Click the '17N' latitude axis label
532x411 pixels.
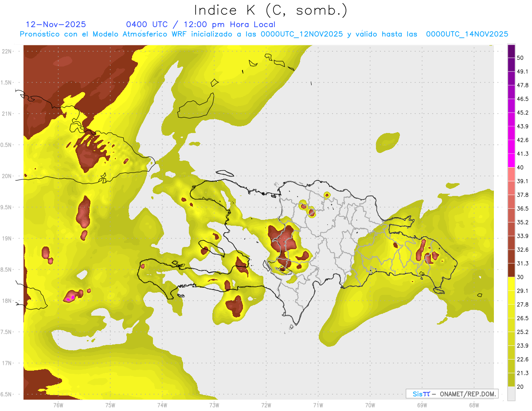pyautogui.click(x=7, y=363)
